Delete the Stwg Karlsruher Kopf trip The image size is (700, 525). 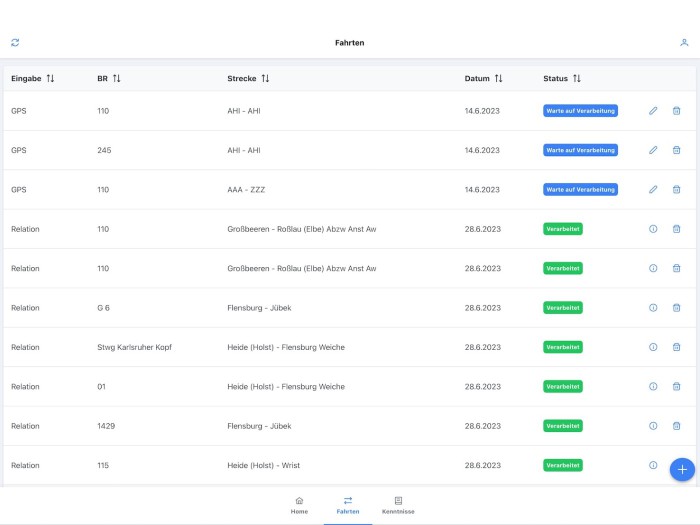(676, 347)
